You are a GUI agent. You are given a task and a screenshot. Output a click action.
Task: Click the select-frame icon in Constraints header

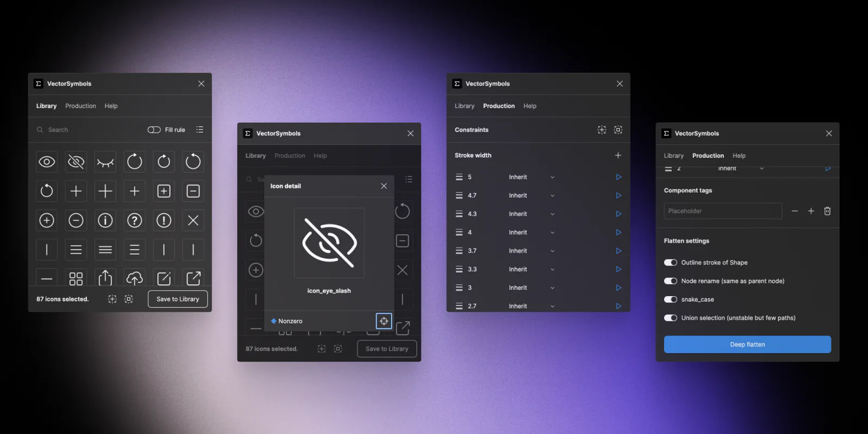602,130
